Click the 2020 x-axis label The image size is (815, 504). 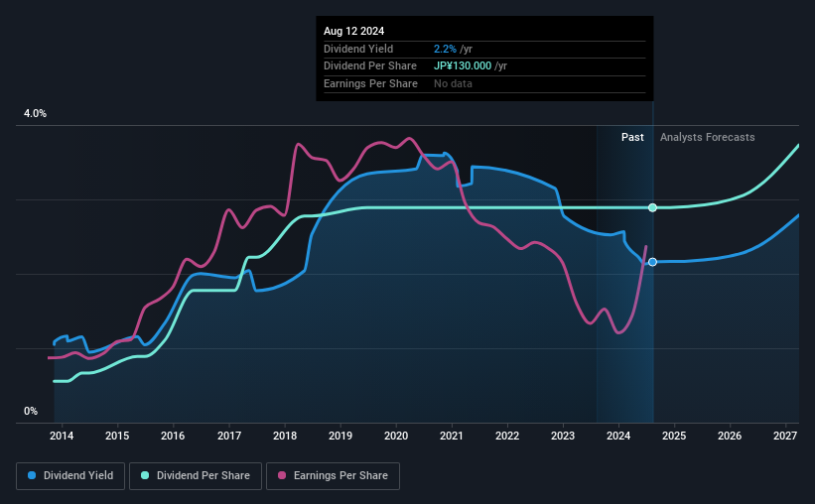(396, 436)
